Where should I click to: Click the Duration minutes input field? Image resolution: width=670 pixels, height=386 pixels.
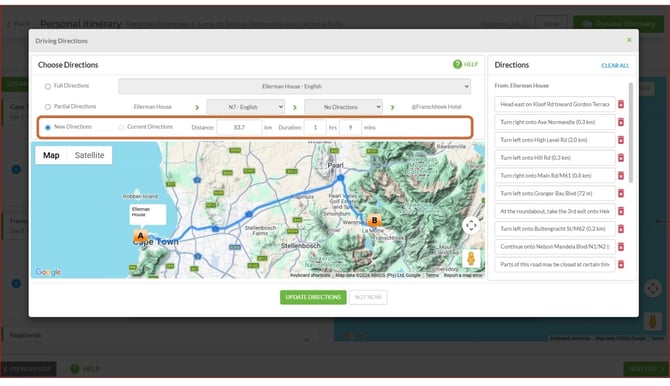click(x=350, y=127)
